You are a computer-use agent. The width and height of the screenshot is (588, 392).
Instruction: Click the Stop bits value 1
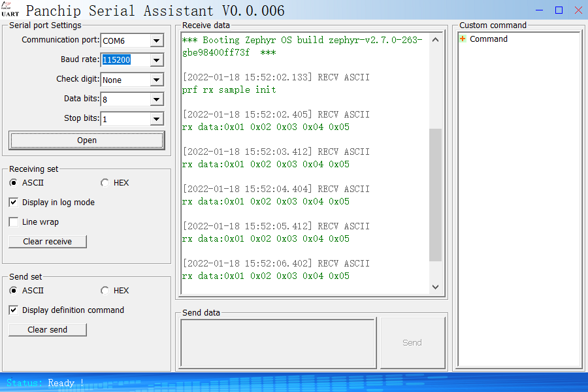(126, 119)
